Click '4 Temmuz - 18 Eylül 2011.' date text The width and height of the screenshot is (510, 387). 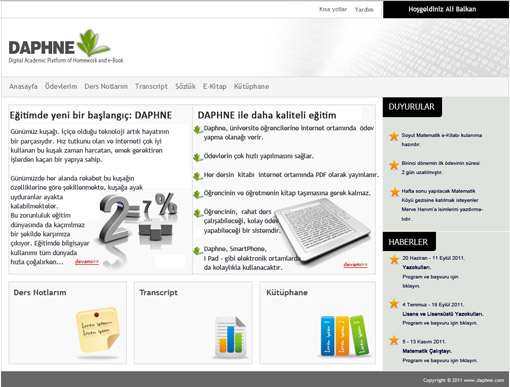(x=433, y=305)
